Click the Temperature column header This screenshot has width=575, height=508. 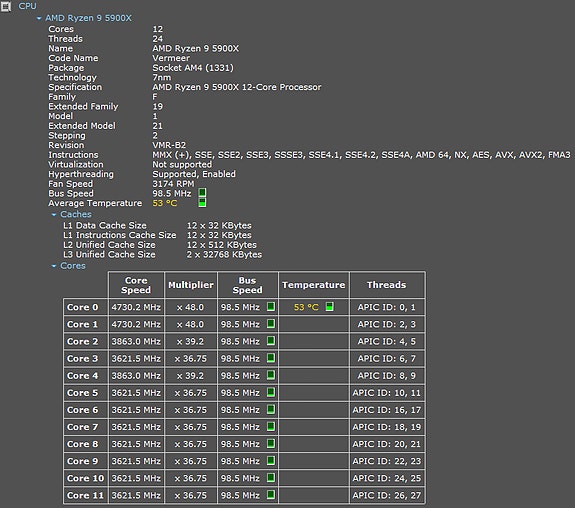(314, 285)
